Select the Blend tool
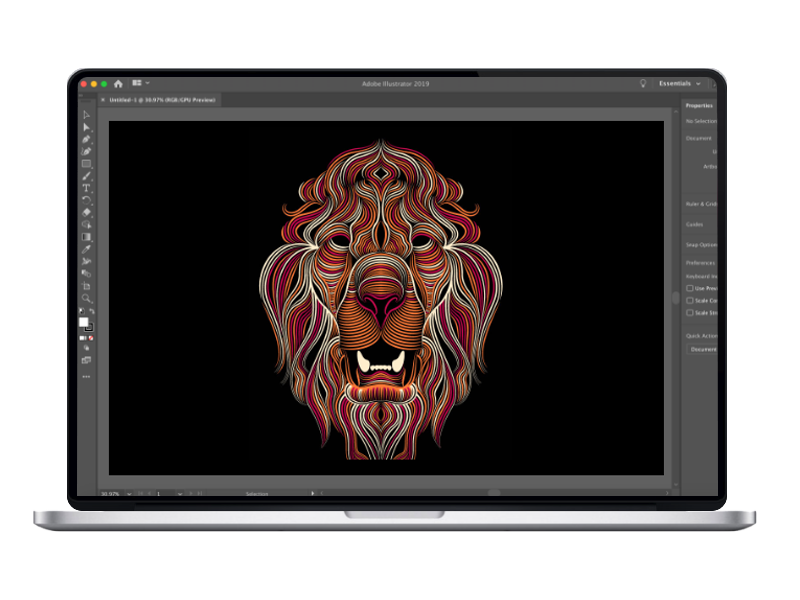The width and height of the screenshot is (800, 600). point(86,273)
